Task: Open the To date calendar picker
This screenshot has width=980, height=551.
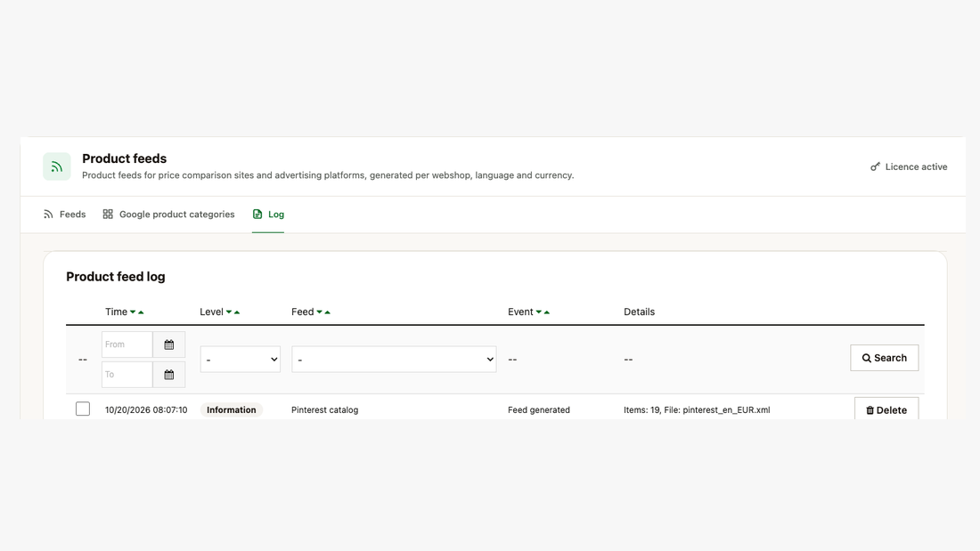Action: click(x=168, y=375)
